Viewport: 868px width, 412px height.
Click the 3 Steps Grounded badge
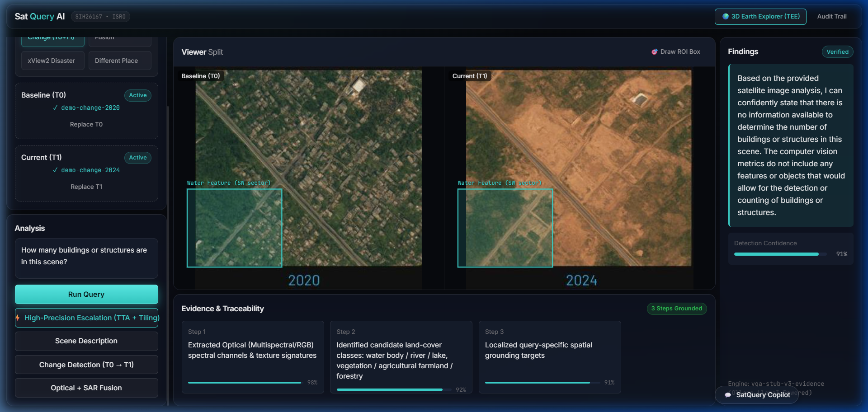click(x=677, y=309)
